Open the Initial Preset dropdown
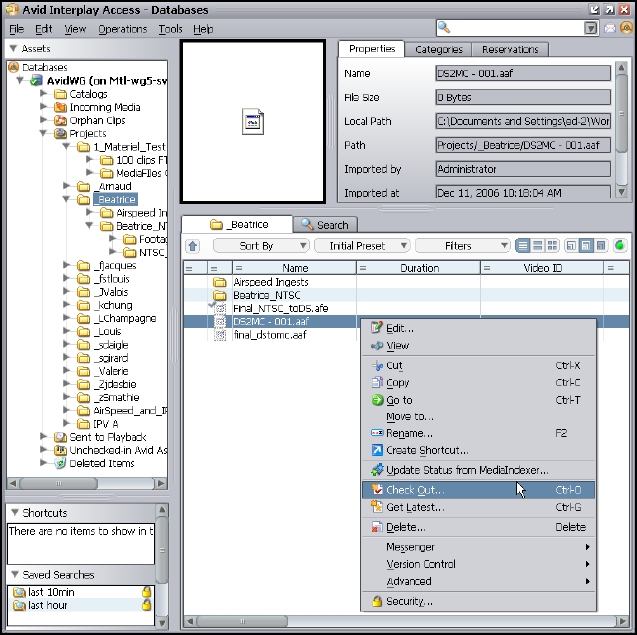The height and width of the screenshot is (635, 637). pos(362,246)
